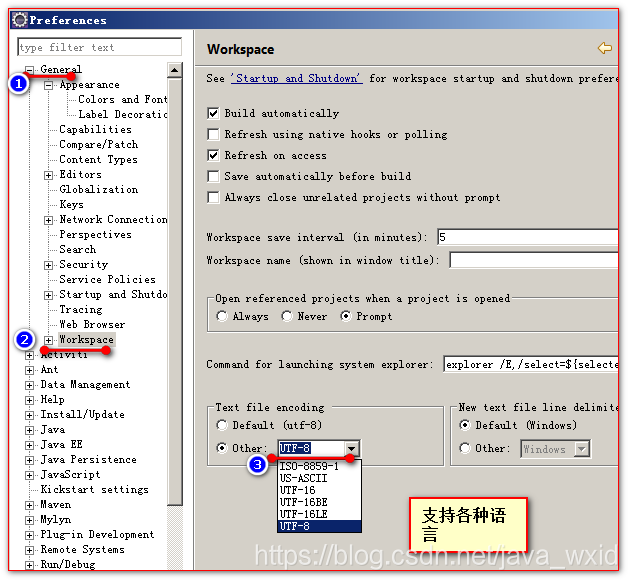628x580 pixels.
Task: Click the type filter text field
Action: tap(100, 47)
